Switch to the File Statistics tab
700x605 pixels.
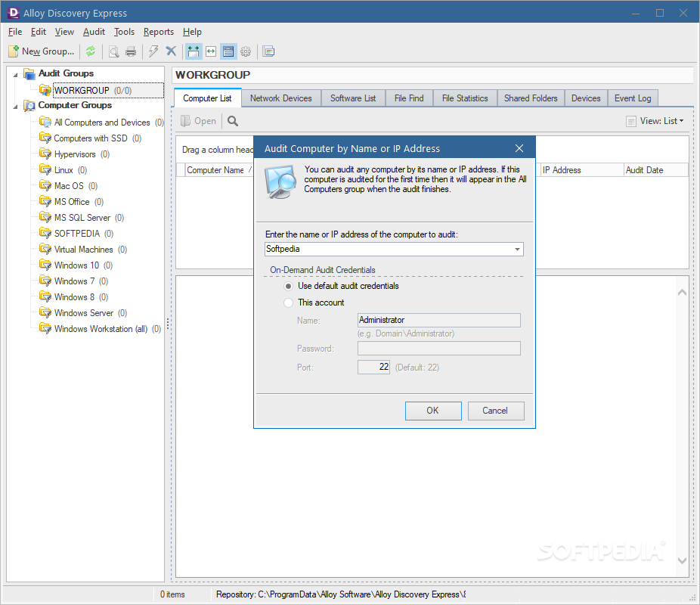465,98
